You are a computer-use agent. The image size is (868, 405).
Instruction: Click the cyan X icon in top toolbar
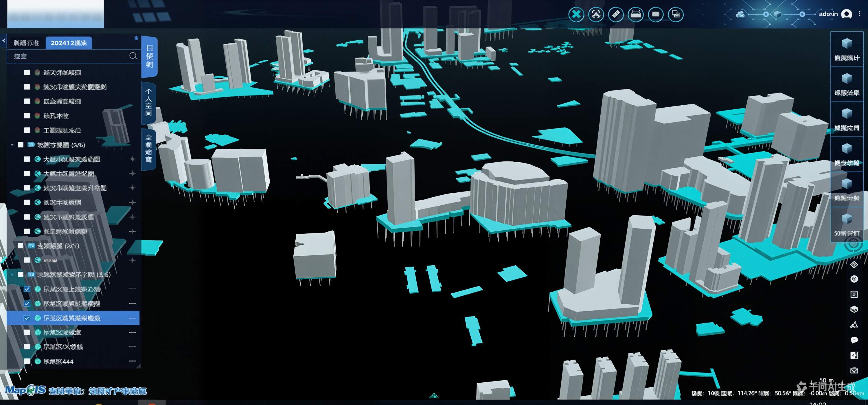point(576,14)
